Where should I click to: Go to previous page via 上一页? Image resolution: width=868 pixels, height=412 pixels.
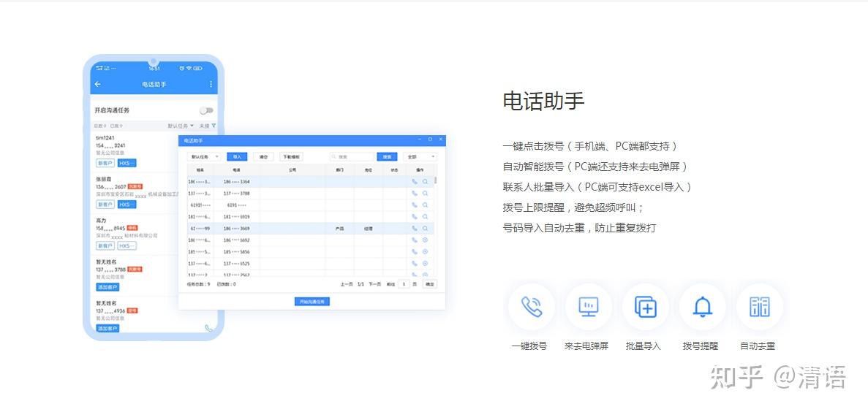pos(347,284)
